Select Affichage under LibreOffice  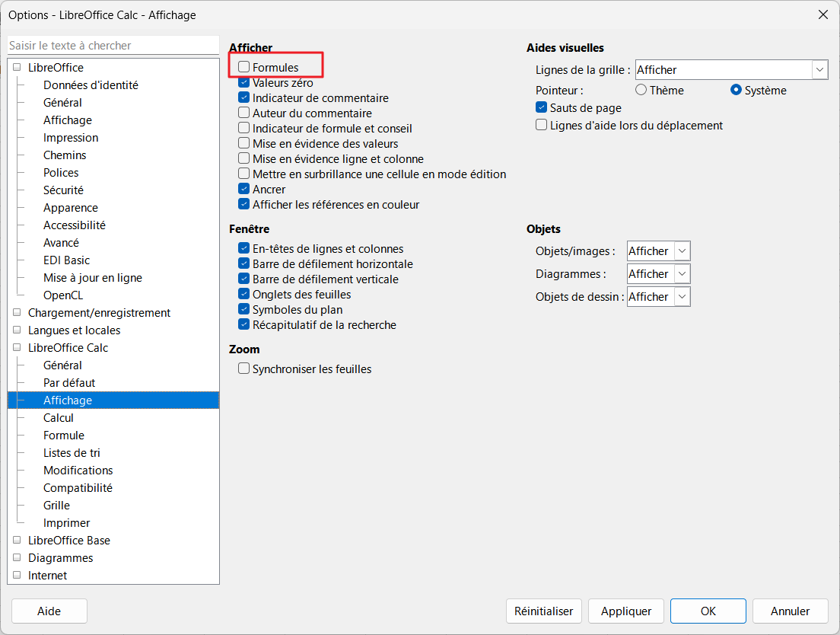coord(68,120)
